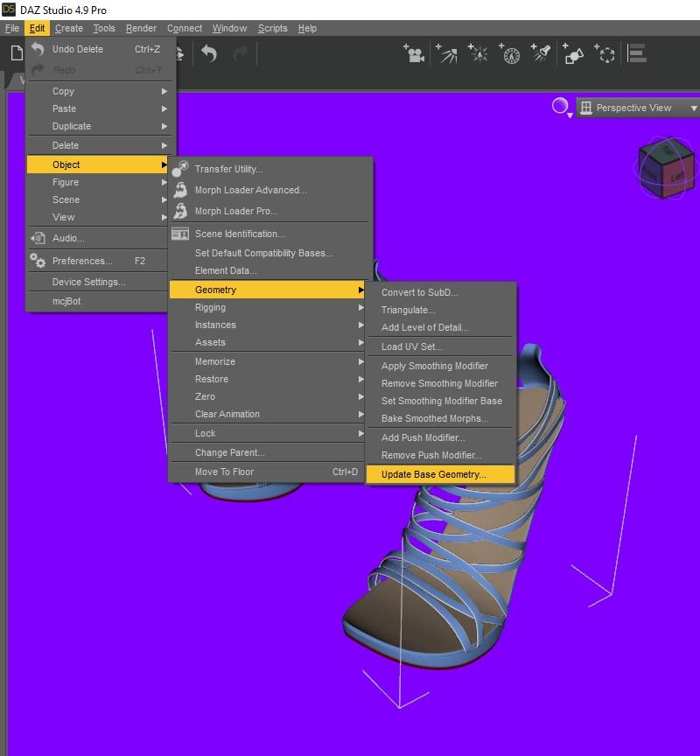The image size is (700, 756).
Task: Launch Transfer Utility
Action: [269, 169]
